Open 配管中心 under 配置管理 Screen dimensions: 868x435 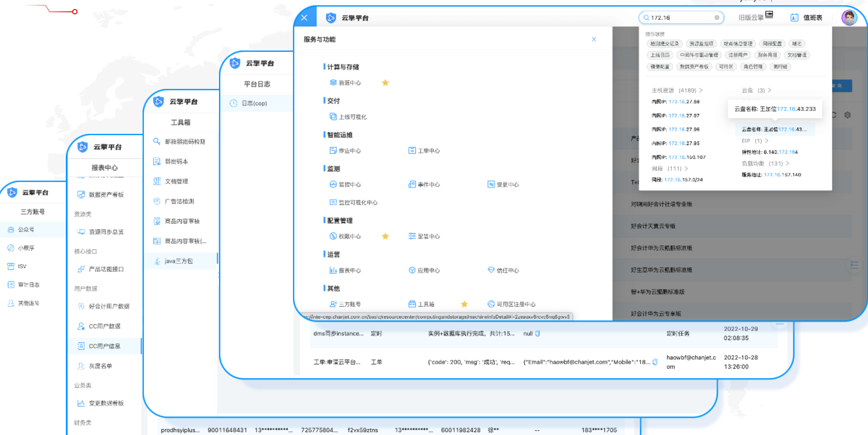(424, 236)
